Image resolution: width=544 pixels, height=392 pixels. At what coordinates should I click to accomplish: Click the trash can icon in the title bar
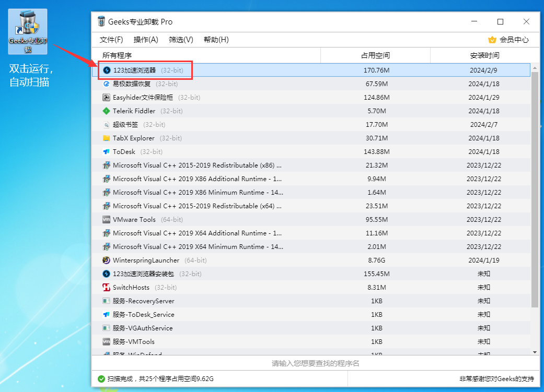click(101, 21)
